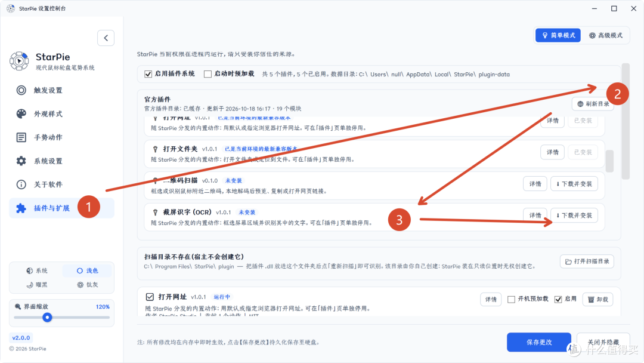Select 插件与扩展 sidebar page
Viewport: 644px width, 363px height.
click(61, 208)
